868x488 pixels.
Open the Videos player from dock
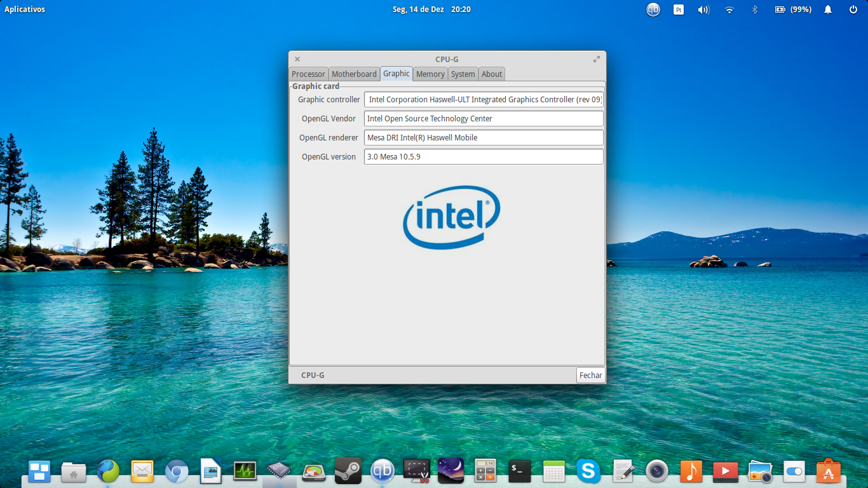(x=726, y=471)
